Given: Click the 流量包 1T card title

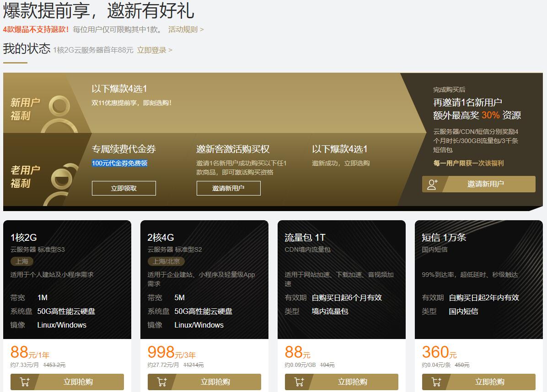Looking at the screenshot, I should 305,238.
